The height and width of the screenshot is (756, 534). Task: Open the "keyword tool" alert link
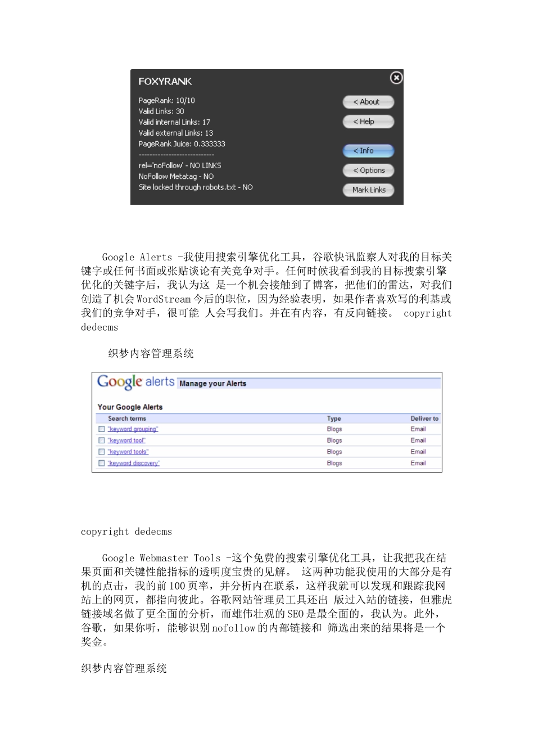126,440
